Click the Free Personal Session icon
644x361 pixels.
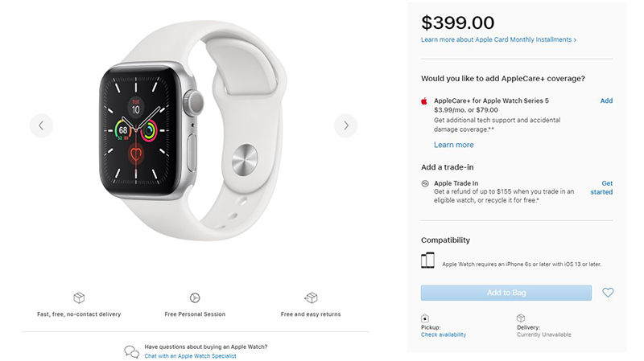(195, 297)
